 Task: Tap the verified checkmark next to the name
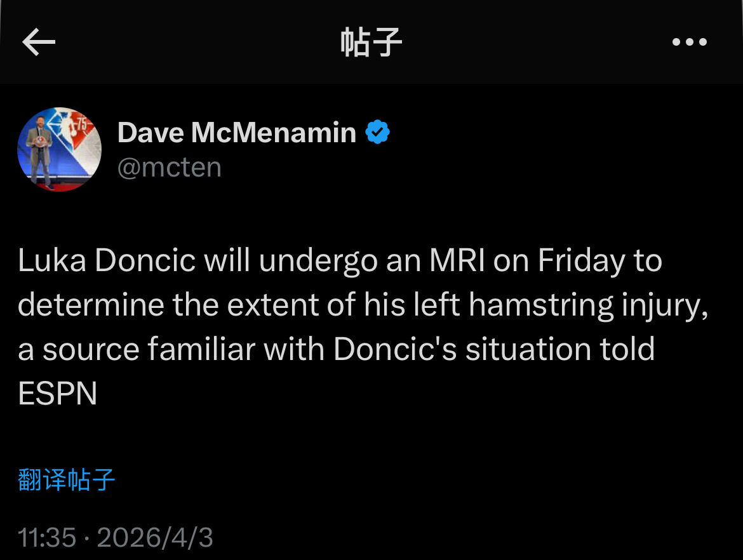(378, 131)
